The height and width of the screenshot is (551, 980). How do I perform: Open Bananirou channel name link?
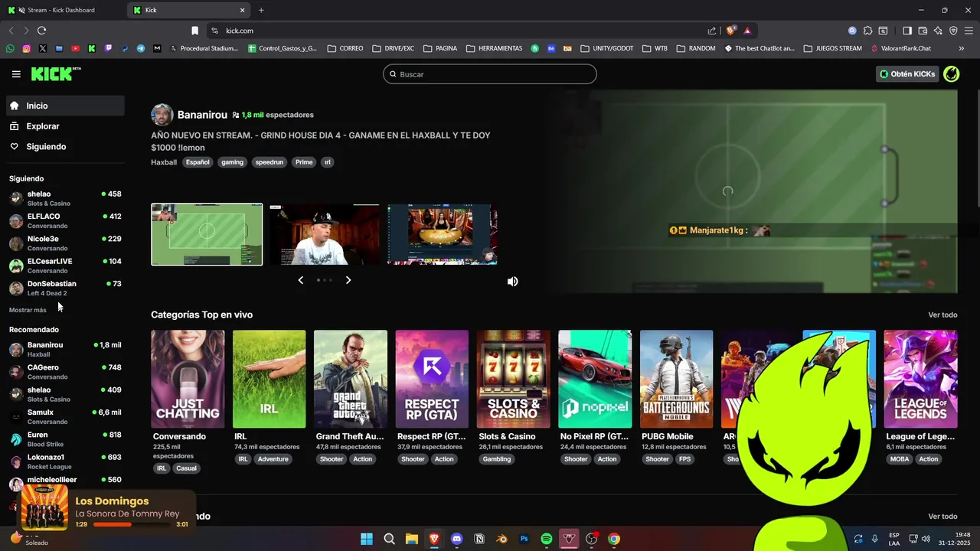[202, 115]
